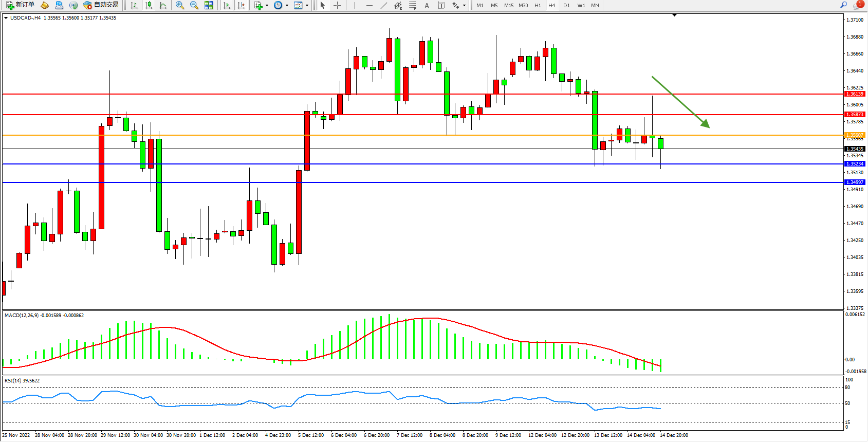Viewport: 868px width, 442px height.
Task: Switch chart to candlestick mode
Action: pos(149,5)
